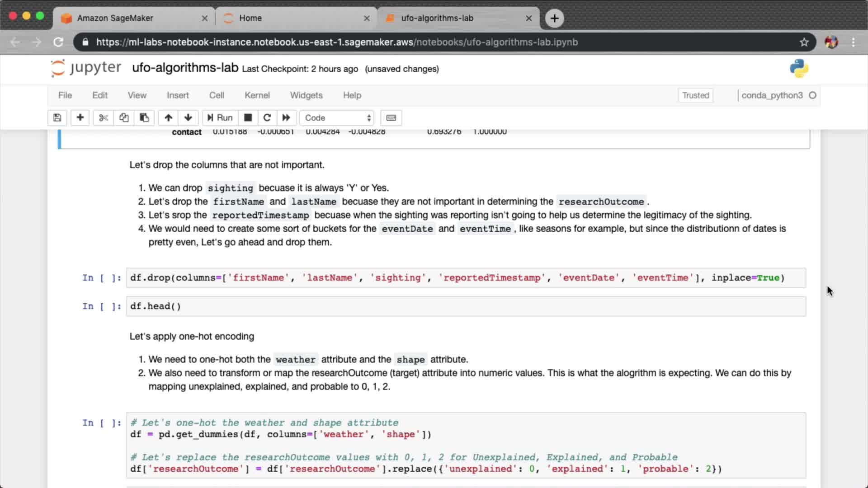Restart kernel and run all icon

coord(286,118)
